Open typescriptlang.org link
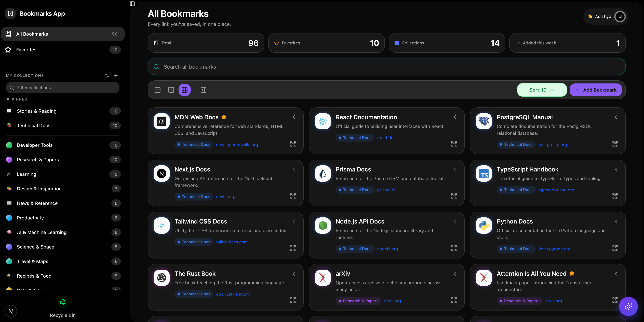This screenshot has width=644, height=322. [556, 190]
